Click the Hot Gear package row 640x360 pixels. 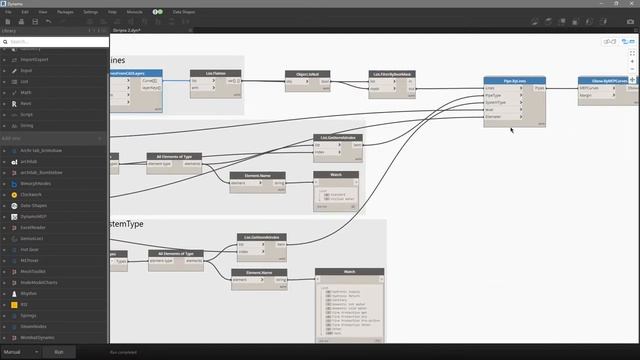point(54,249)
